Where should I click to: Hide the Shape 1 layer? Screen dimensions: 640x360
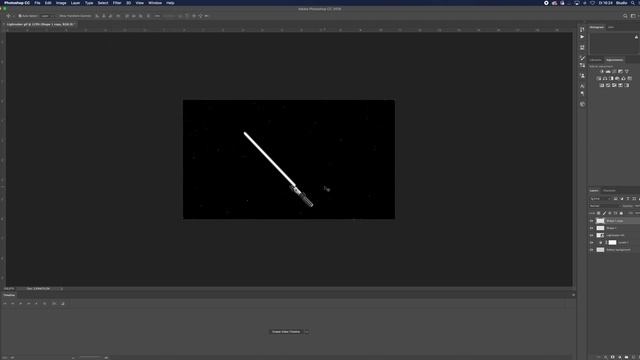point(591,228)
